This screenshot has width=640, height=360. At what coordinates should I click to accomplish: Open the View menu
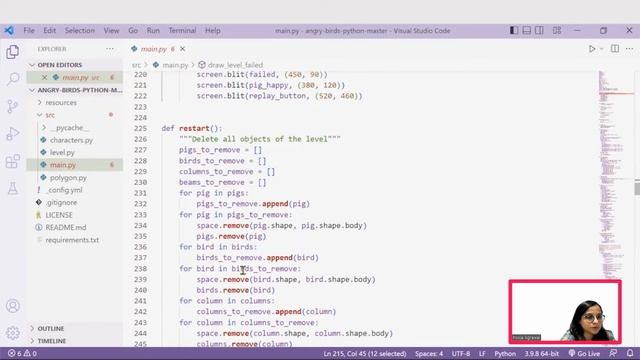111,31
